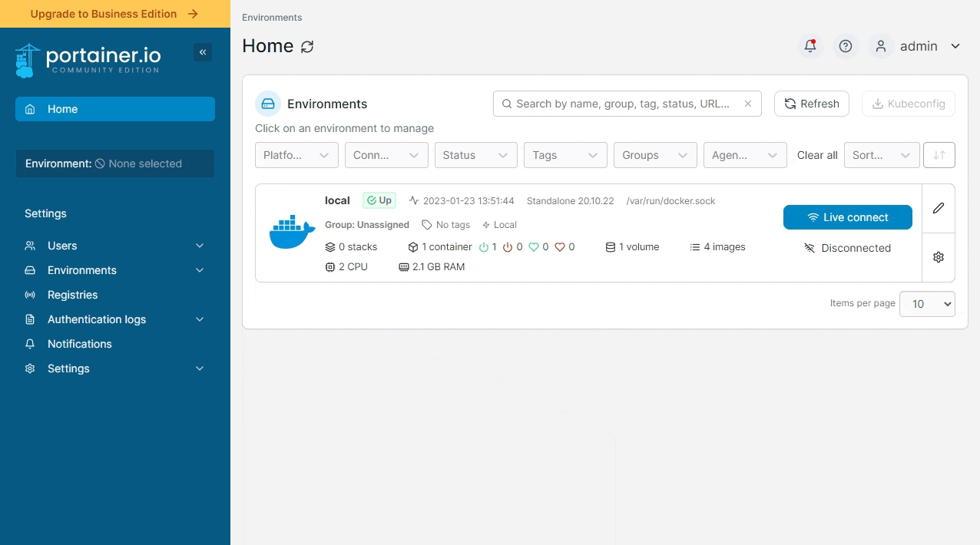The image size is (980, 545).
Task: Open environment settings via the gear icon
Action: (x=938, y=257)
